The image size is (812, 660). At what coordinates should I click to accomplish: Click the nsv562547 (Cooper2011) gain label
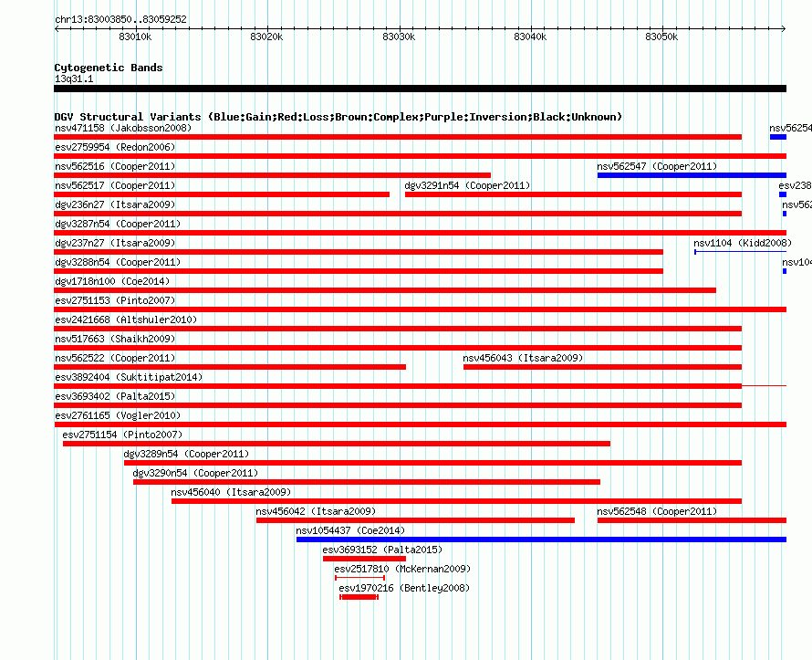point(657,166)
